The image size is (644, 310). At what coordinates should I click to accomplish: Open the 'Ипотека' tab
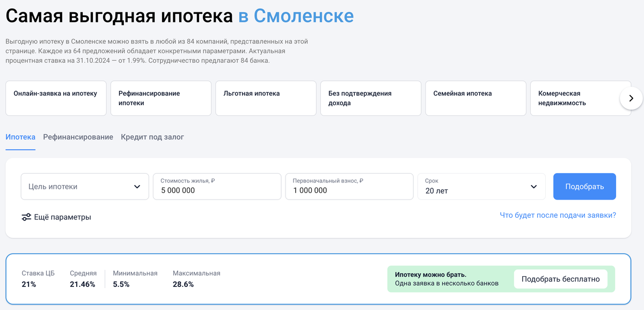click(20, 137)
